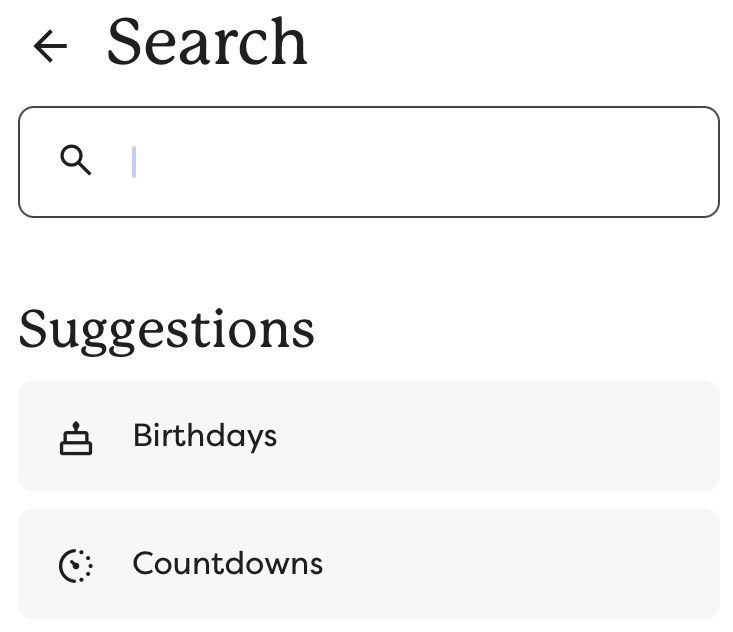Click the Suggestions section heading
This screenshot has width=733, height=632.
[167, 328]
